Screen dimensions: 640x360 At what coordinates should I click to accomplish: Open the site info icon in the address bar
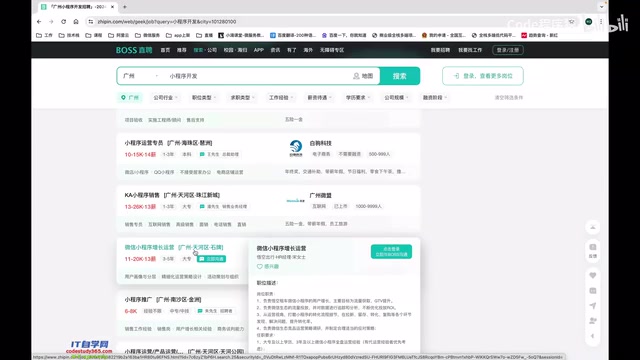(x=91, y=22)
